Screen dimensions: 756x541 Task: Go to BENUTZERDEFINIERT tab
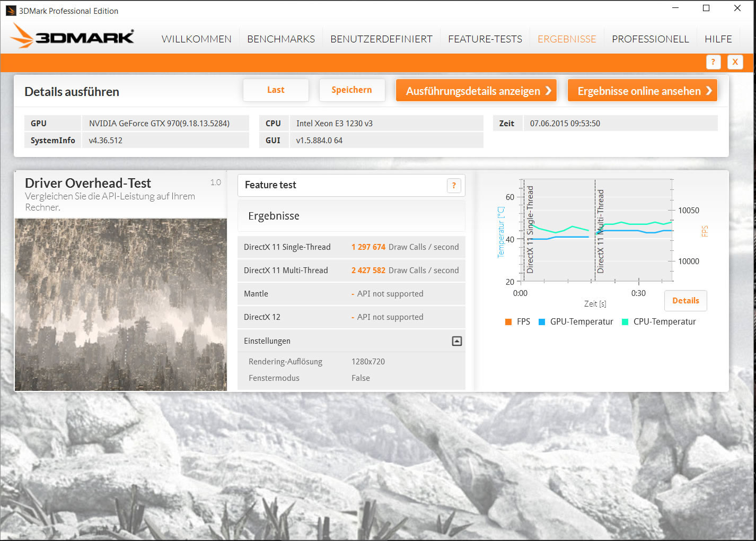pyautogui.click(x=381, y=39)
